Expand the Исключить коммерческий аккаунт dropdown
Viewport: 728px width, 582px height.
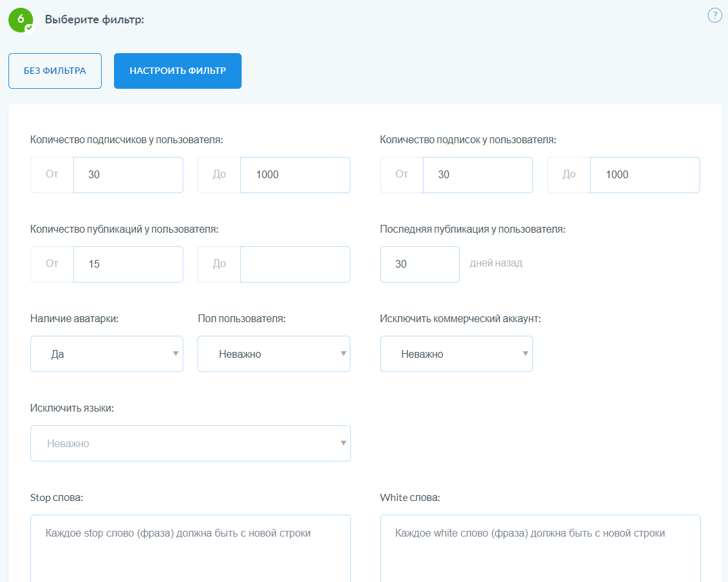click(x=457, y=354)
